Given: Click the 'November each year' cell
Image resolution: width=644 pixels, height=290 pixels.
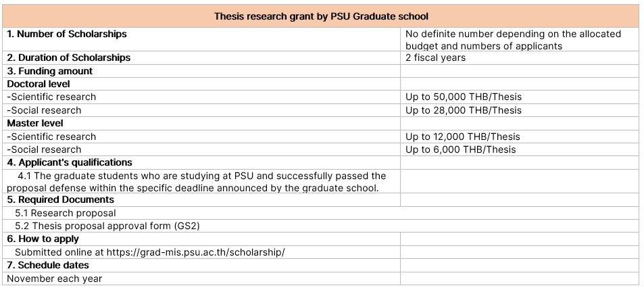Looking at the screenshot, I should click(x=55, y=278).
